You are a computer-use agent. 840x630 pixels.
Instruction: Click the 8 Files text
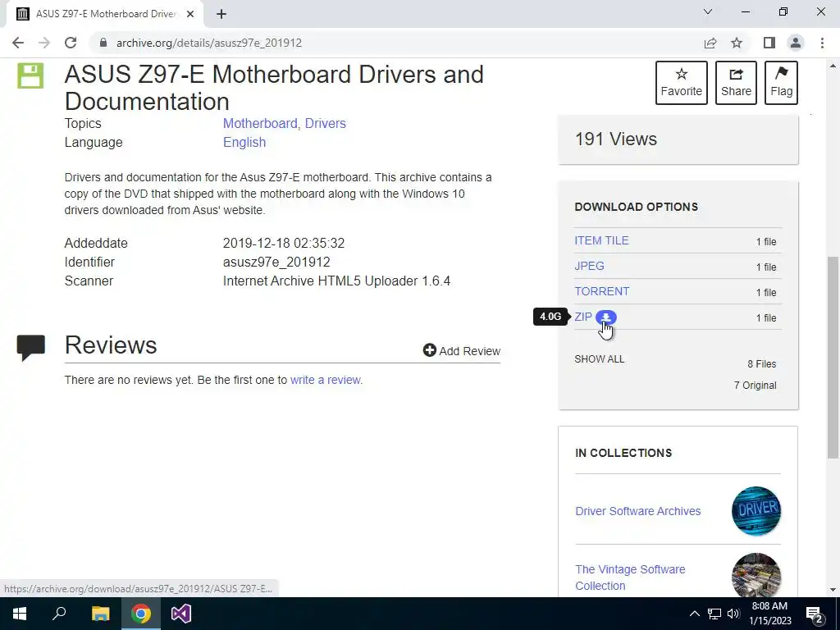point(762,363)
